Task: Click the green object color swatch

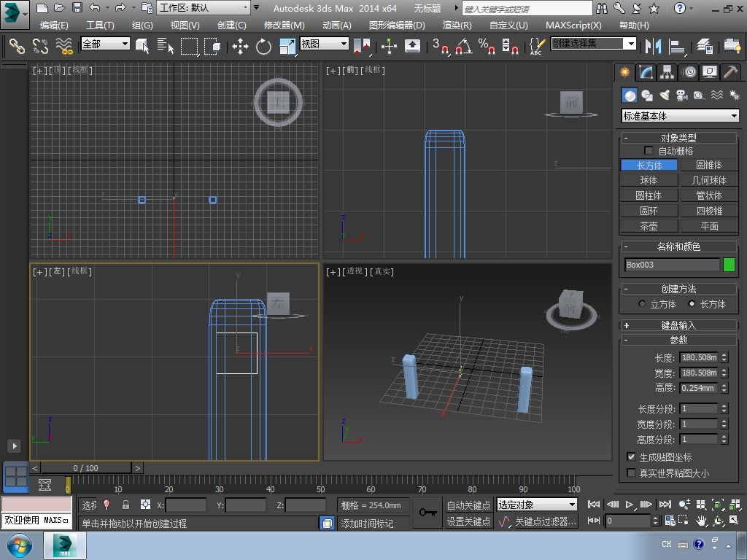Action: point(729,265)
